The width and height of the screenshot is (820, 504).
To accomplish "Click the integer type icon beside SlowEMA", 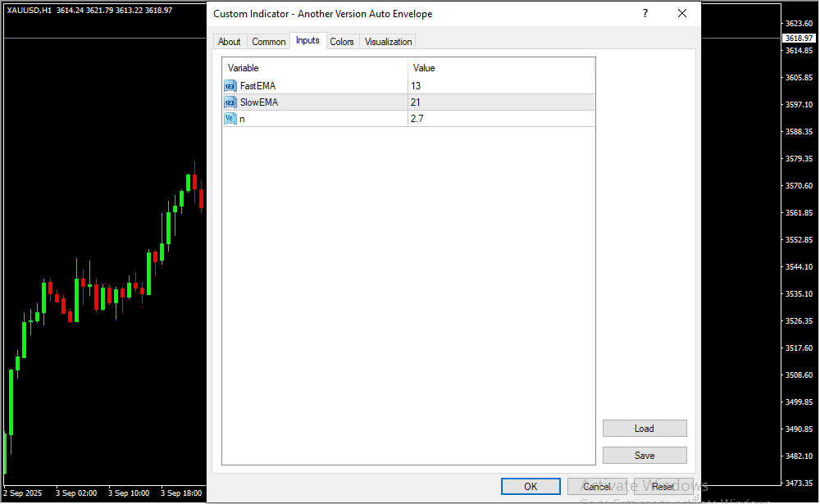I will (x=230, y=102).
